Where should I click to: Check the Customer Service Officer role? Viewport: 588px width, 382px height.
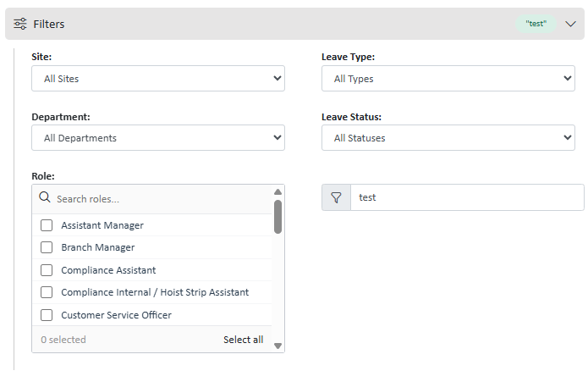47,315
